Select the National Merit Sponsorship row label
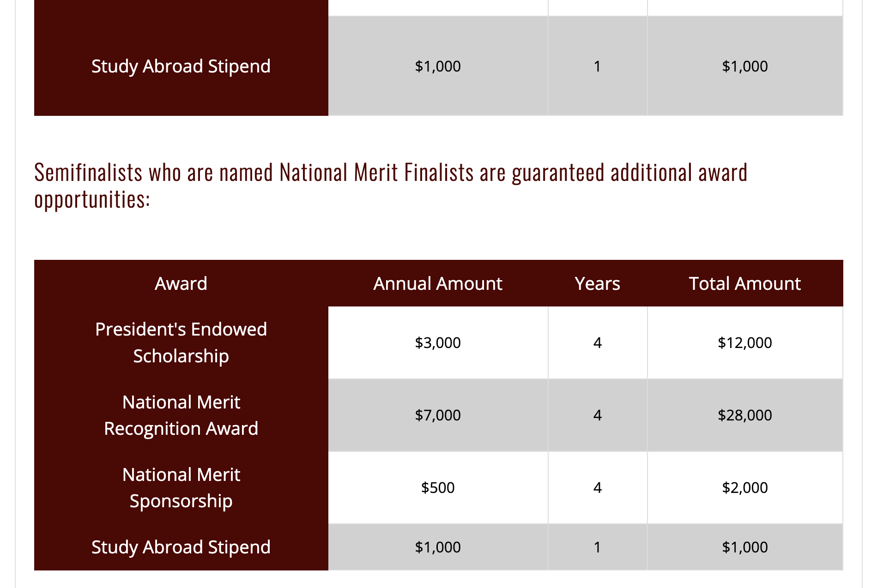The image size is (883, 588). point(181,487)
